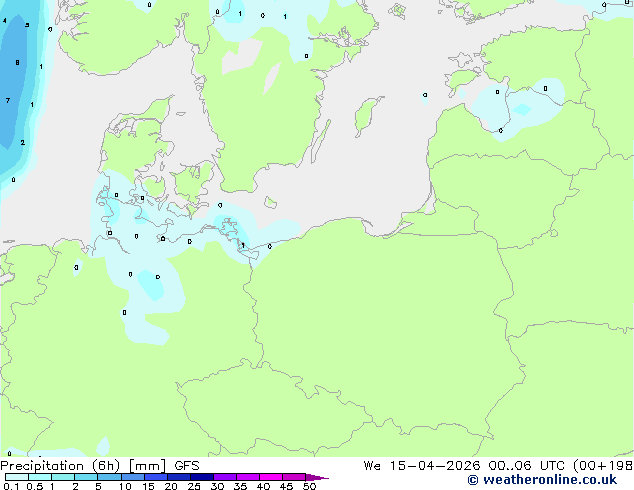Click the 5–10 mm legend color swatch
The height and width of the screenshot is (490, 634).
pyautogui.click(x=109, y=477)
